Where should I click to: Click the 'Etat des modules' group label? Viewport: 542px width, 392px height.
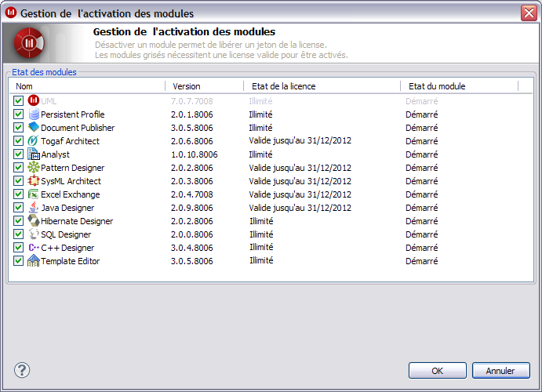[x=44, y=72]
